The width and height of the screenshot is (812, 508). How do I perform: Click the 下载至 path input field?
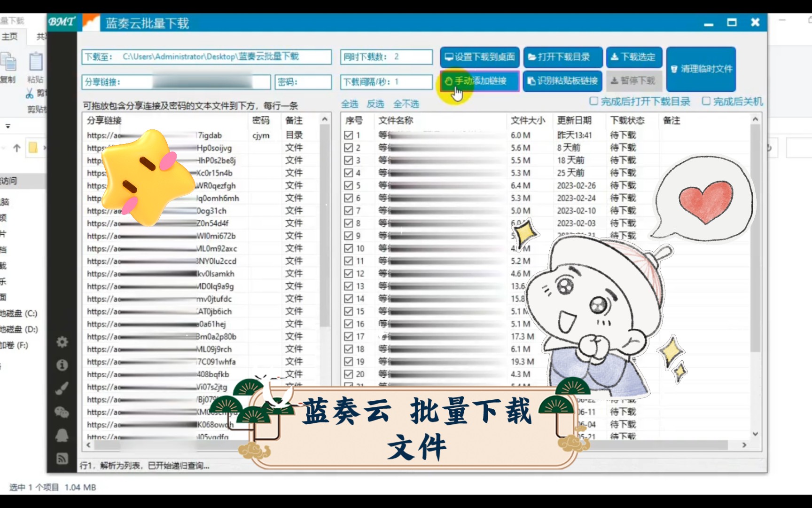click(x=207, y=57)
